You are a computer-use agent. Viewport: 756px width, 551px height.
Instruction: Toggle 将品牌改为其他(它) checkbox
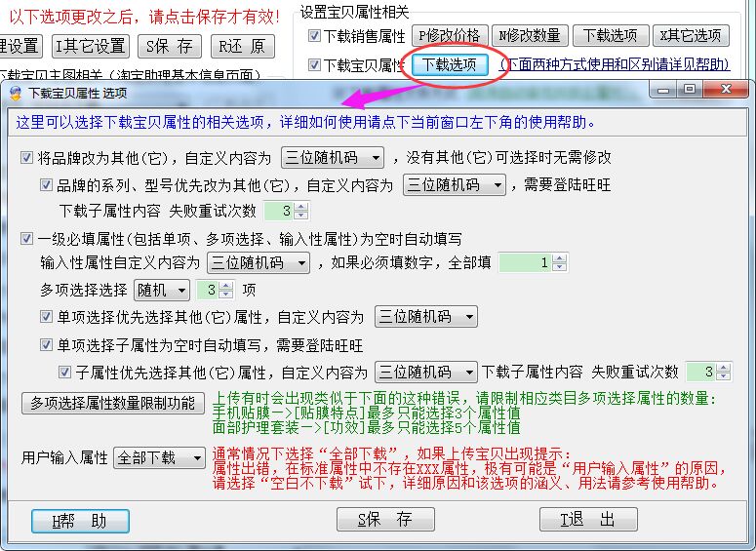pos(26,157)
